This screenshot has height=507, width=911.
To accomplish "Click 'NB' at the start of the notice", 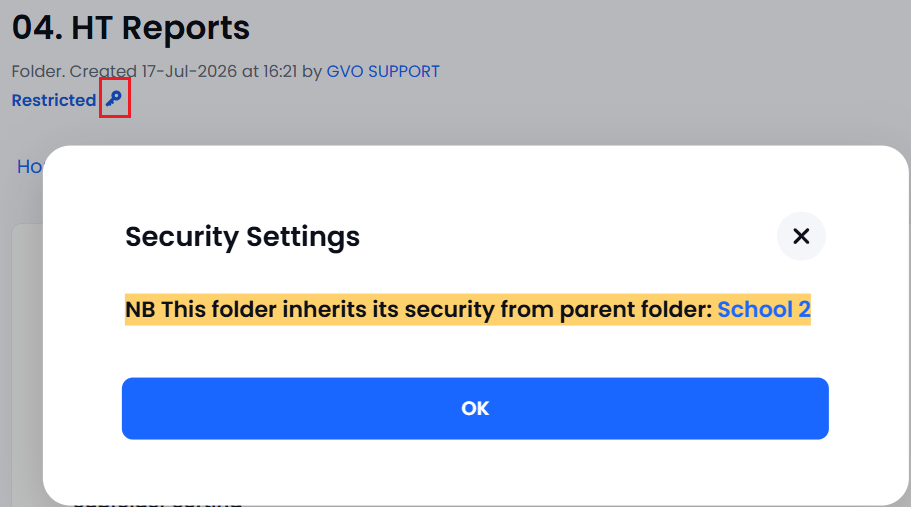I will 140,310.
